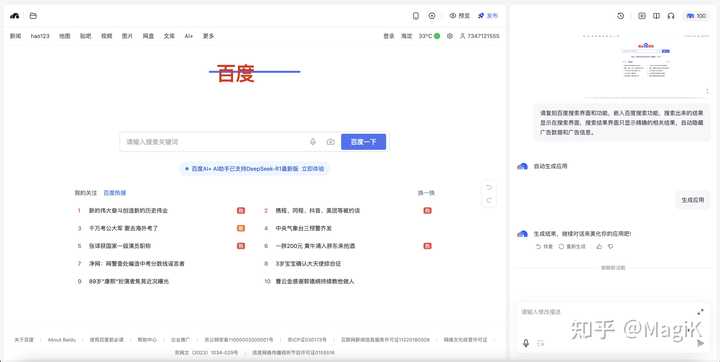
Task: Click the app logo in the top-left corner
Action: click(x=14, y=16)
